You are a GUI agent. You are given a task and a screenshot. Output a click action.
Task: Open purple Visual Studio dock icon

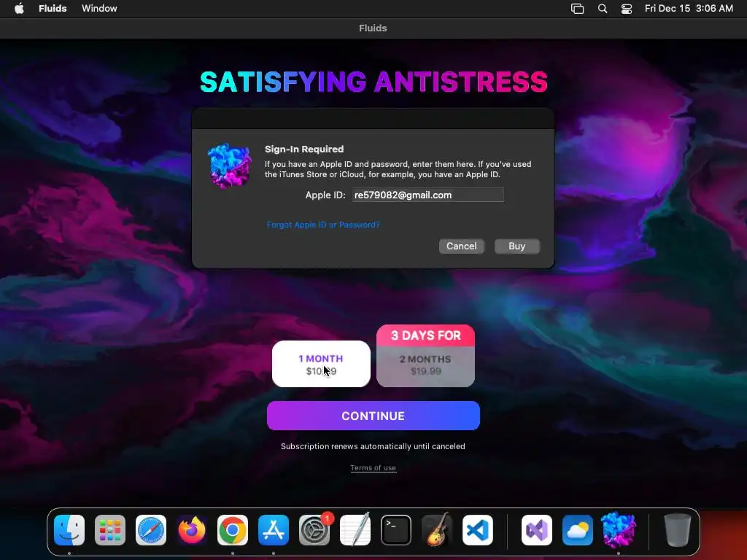coord(537,529)
